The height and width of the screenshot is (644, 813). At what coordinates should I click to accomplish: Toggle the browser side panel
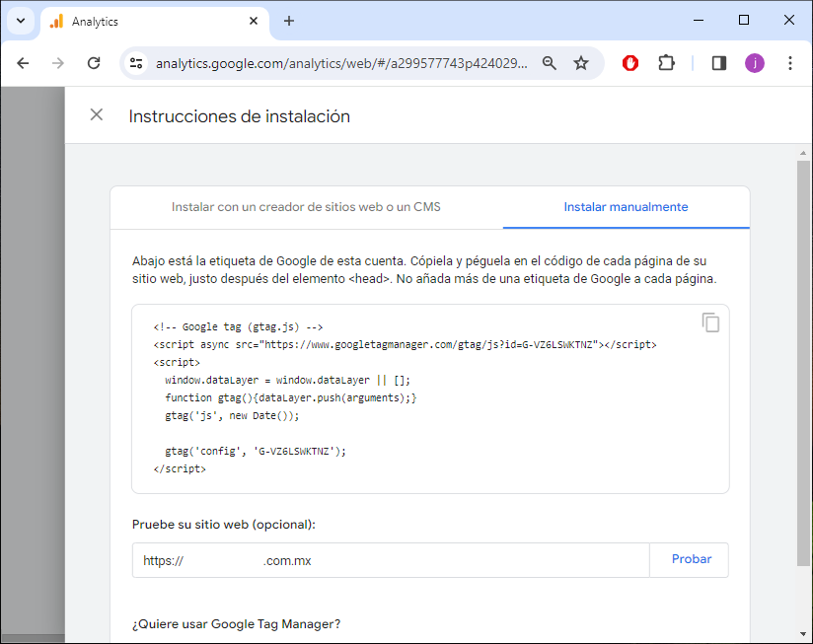click(x=719, y=63)
